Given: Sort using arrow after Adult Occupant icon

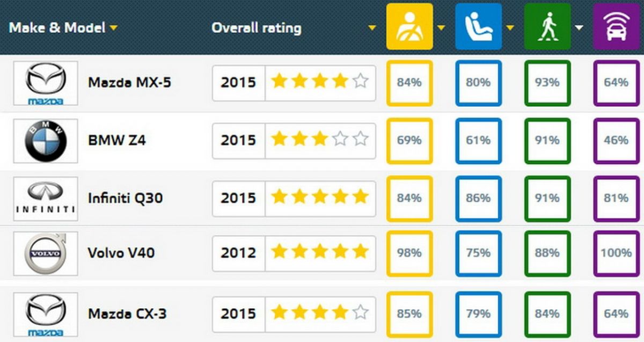Looking at the screenshot, I should 441,28.
